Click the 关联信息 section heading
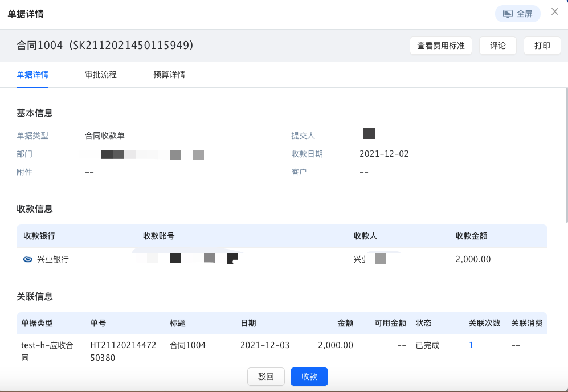Screen dimensions: 568x392 (x=35, y=296)
